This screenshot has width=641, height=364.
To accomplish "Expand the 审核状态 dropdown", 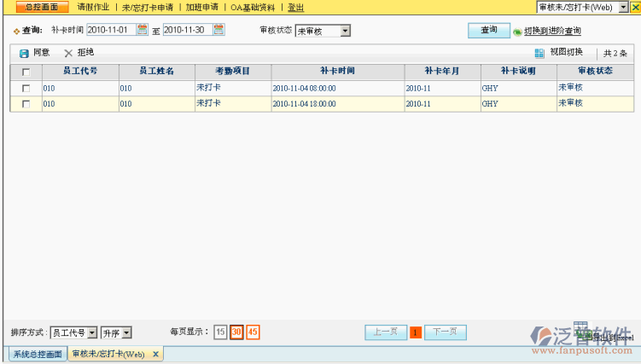I will [345, 32].
